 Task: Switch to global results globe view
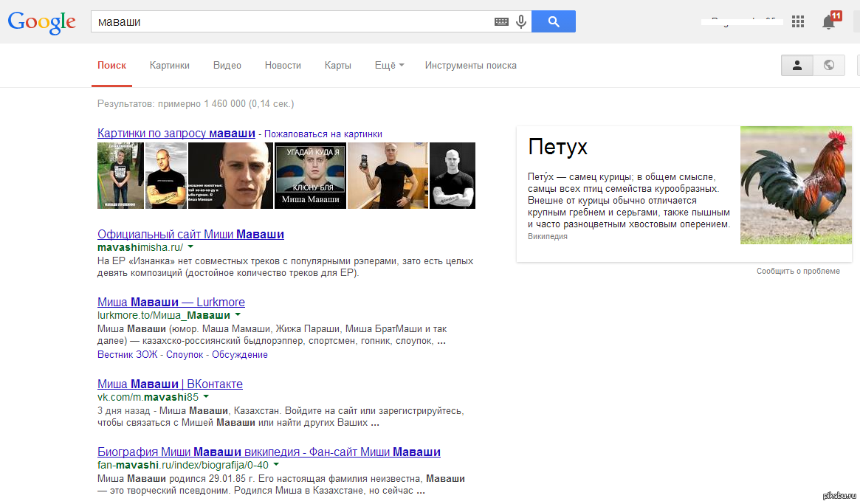[829, 65]
